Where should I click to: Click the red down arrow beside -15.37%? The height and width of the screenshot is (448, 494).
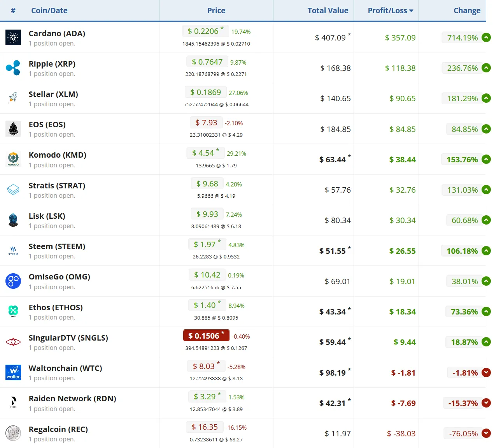click(x=486, y=403)
